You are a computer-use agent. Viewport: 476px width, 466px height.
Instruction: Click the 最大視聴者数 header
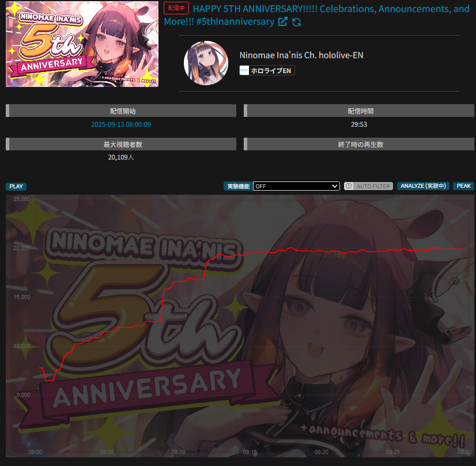(121, 144)
